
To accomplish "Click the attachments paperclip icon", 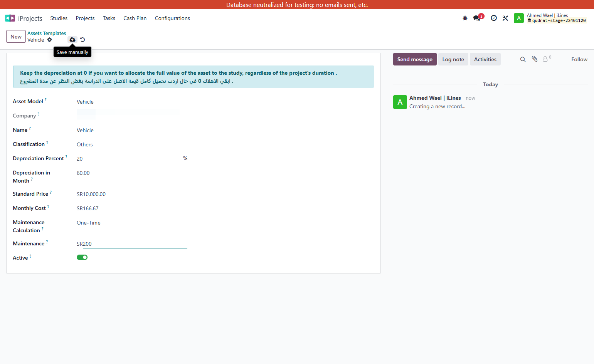I will click(535, 59).
